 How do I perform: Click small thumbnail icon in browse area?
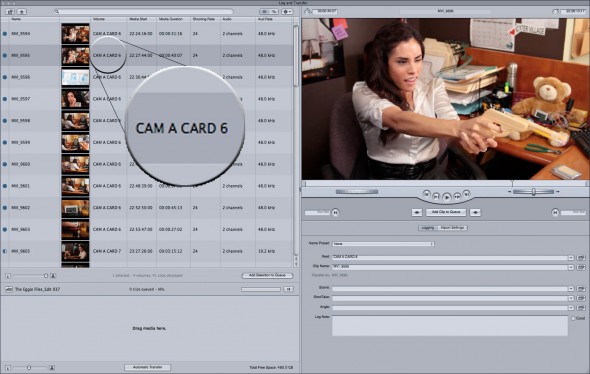tap(8, 276)
